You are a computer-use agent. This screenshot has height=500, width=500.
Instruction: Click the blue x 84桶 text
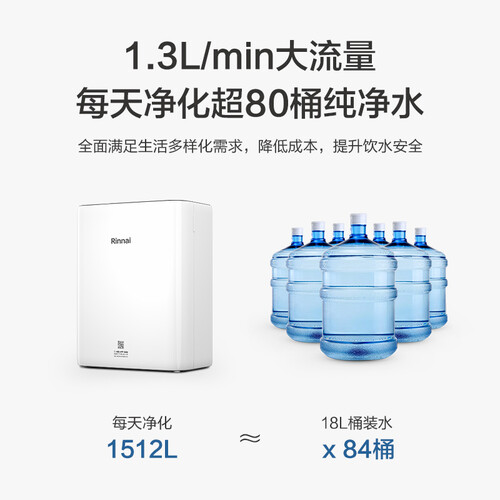pyautogui.click(x=359, y=449)
